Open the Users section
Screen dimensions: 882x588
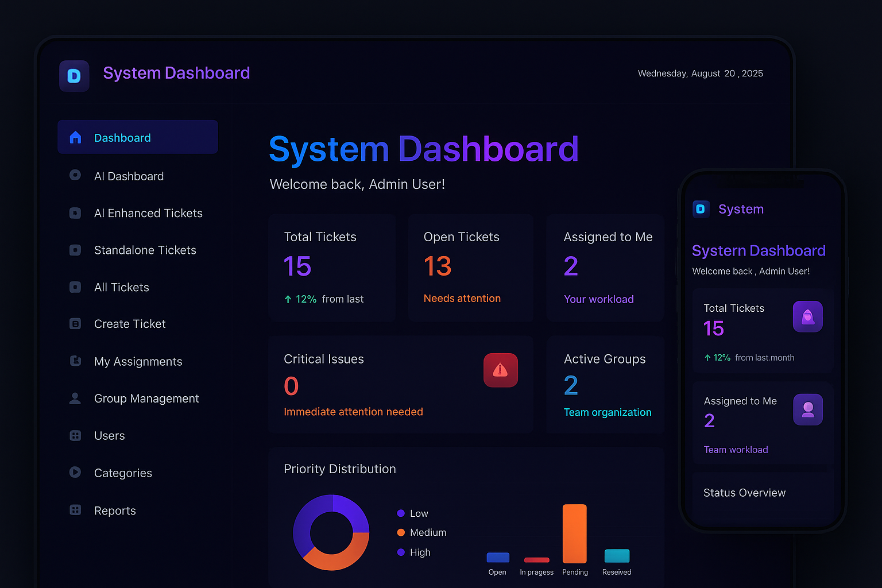click(x=109, y=436)
